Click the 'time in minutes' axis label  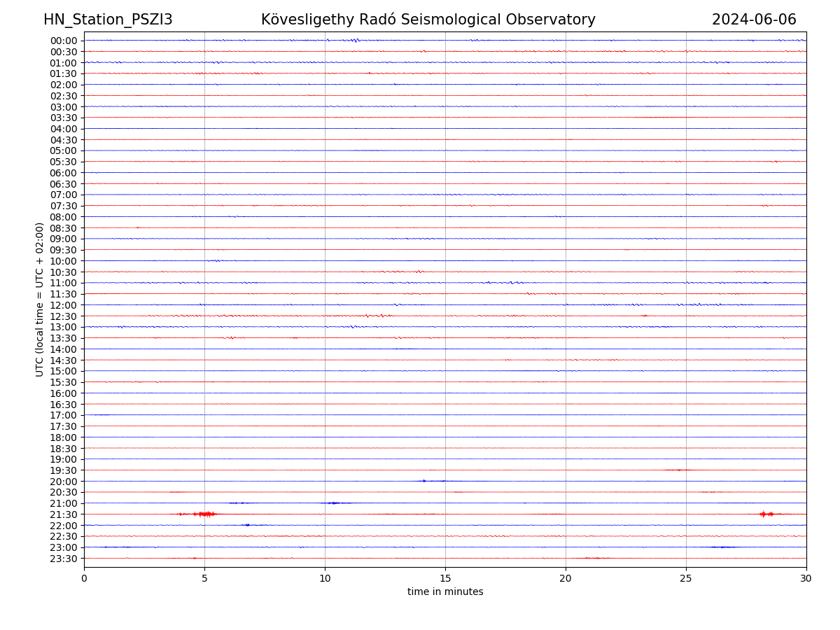[x=445, y=592]
